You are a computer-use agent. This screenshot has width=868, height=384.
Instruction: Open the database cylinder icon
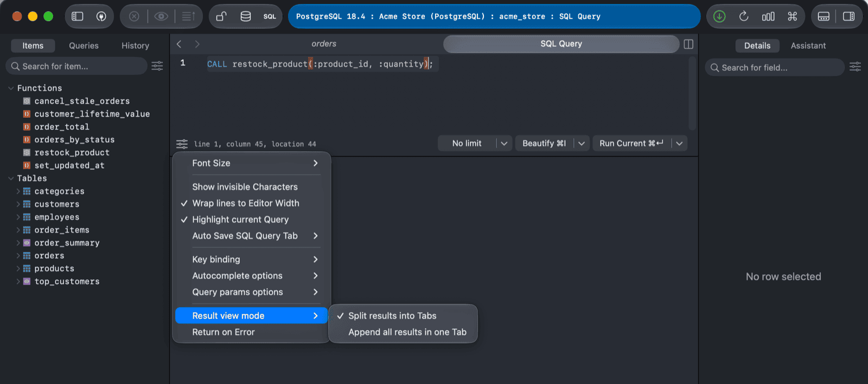[x=246, y=16]
